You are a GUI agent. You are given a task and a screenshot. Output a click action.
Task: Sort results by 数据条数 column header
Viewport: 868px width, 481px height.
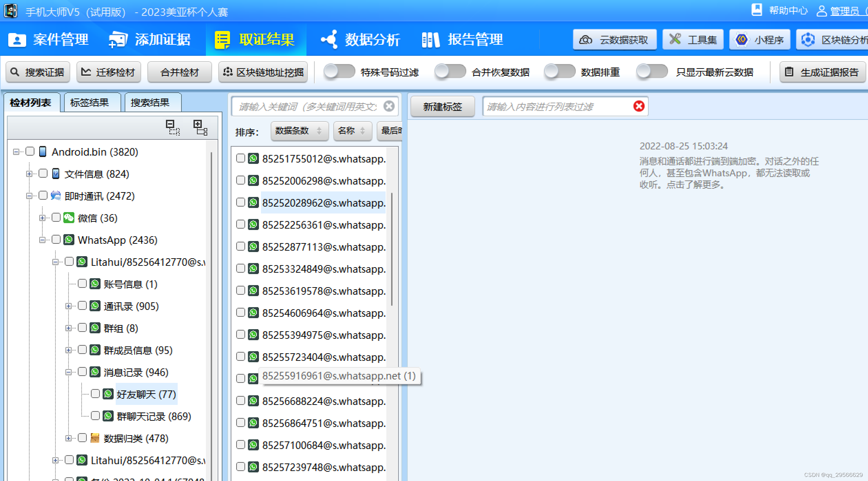click(296, 132)
